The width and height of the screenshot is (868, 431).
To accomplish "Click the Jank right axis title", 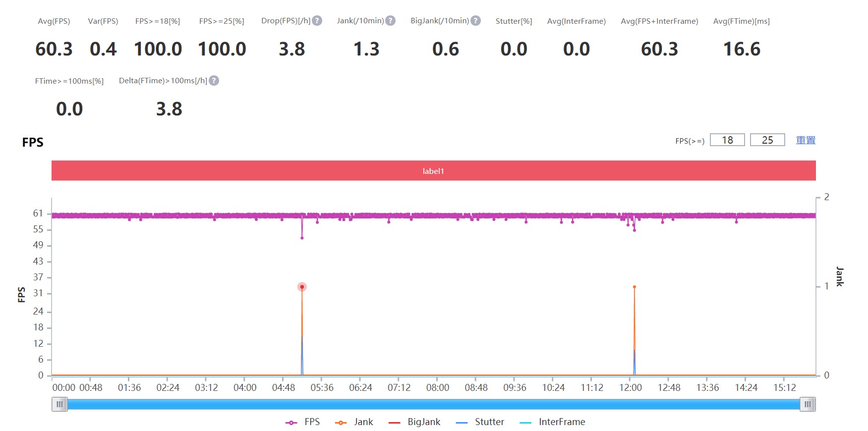I will click(839, 276).
